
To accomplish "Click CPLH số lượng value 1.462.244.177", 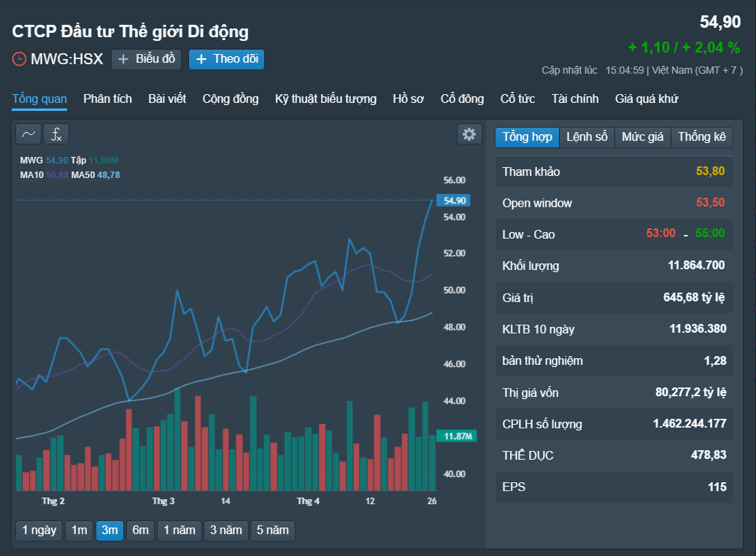I will tap(690, 424).
